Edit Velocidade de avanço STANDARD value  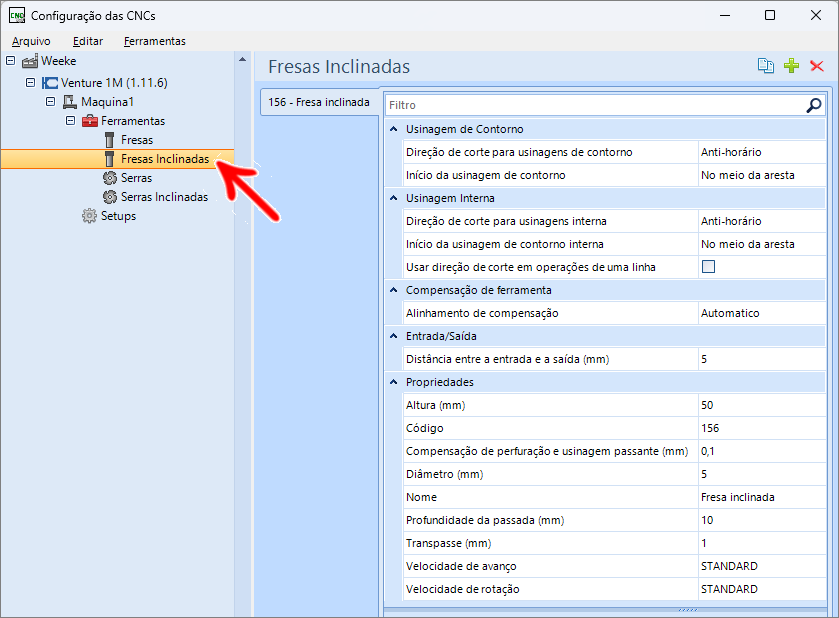pos(761,566)
